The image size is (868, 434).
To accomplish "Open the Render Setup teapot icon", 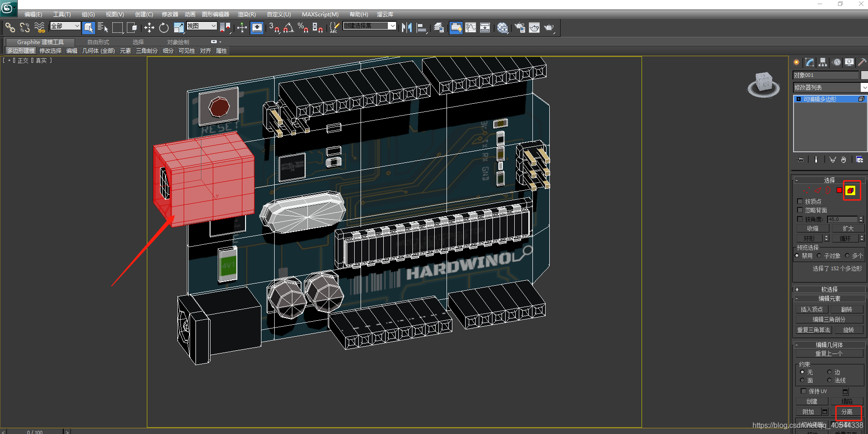I will click(519, 28).
